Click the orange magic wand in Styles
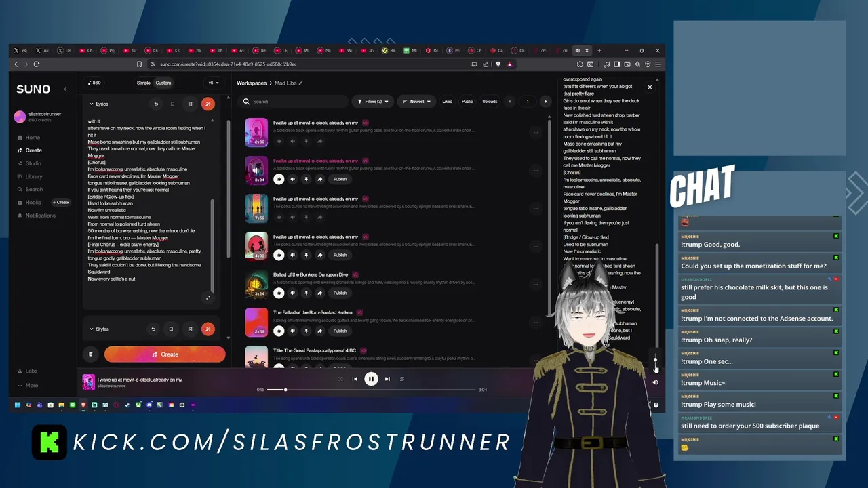 pyautogui.click(x=208, y=329)
